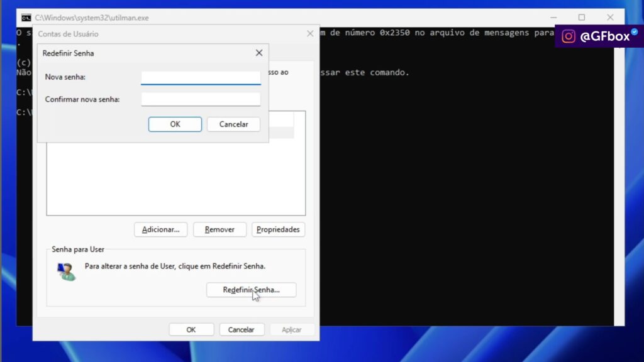The width and height of the screenshot is (644, 362).
Task: Click the disabled Aplicar button
Action: click(x=292, y=329)
